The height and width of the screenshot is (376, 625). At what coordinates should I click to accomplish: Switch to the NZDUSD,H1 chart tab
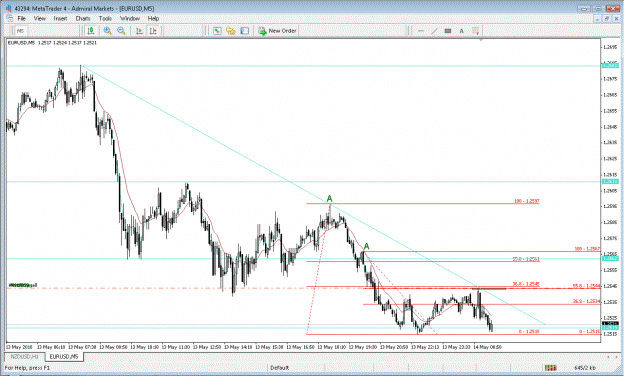pos(25,356)
